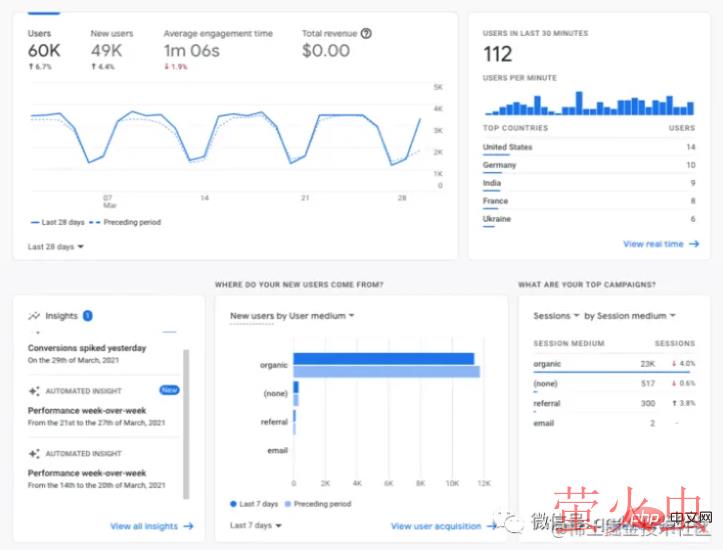Click the first Automated Insight sparkle icon
The height and width of the screenshot is (550, 723).
34,391
